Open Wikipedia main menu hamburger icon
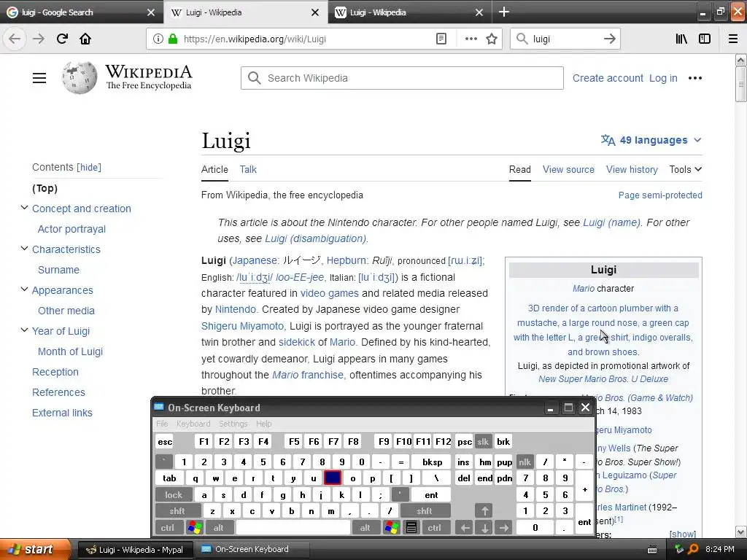The image size is (747, 560). 39,78
